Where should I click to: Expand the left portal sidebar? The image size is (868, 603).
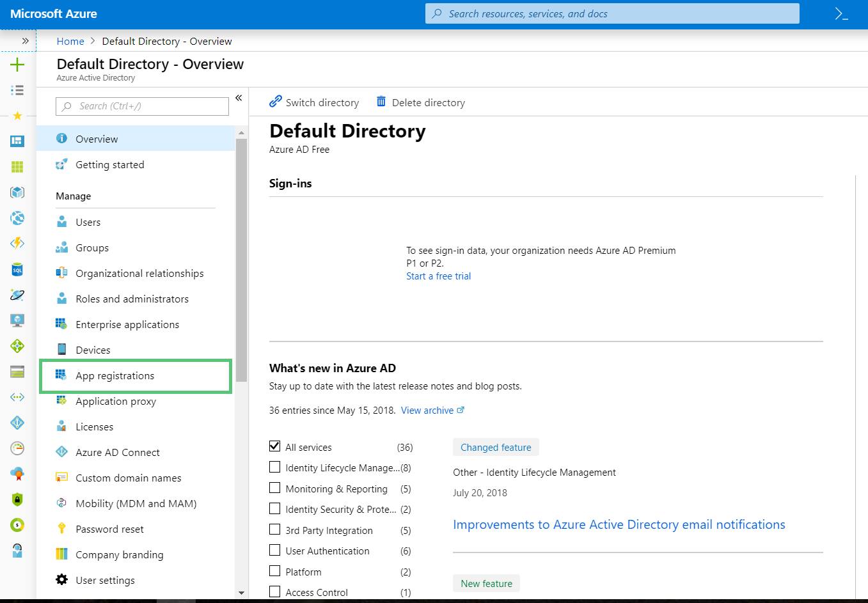pyautogui.click(x=25, y=41)
